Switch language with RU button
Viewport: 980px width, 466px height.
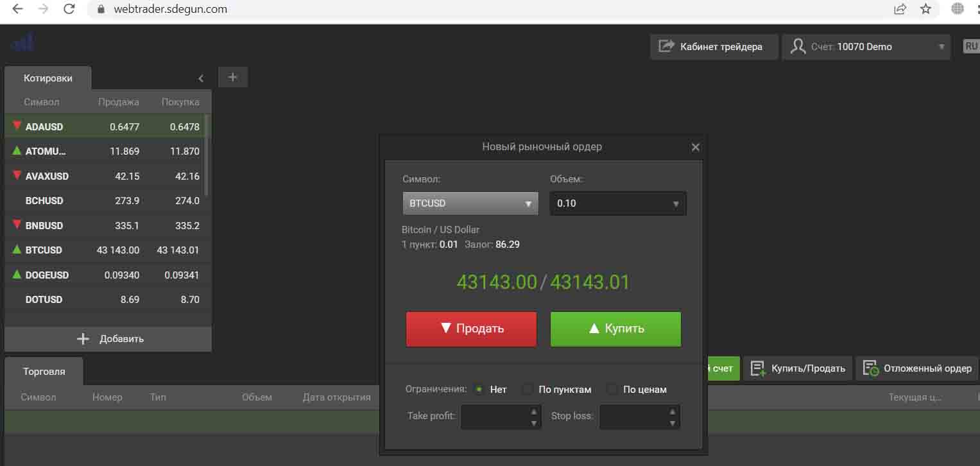[971, 46]
